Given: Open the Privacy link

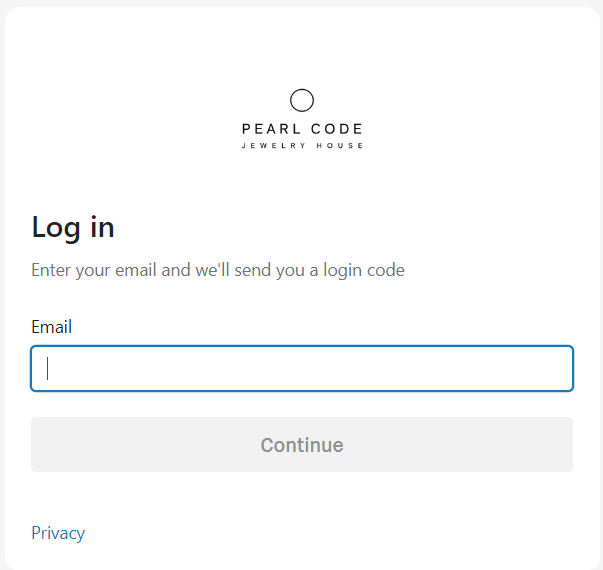Looking at the screenshot, I should pos(58,533).
